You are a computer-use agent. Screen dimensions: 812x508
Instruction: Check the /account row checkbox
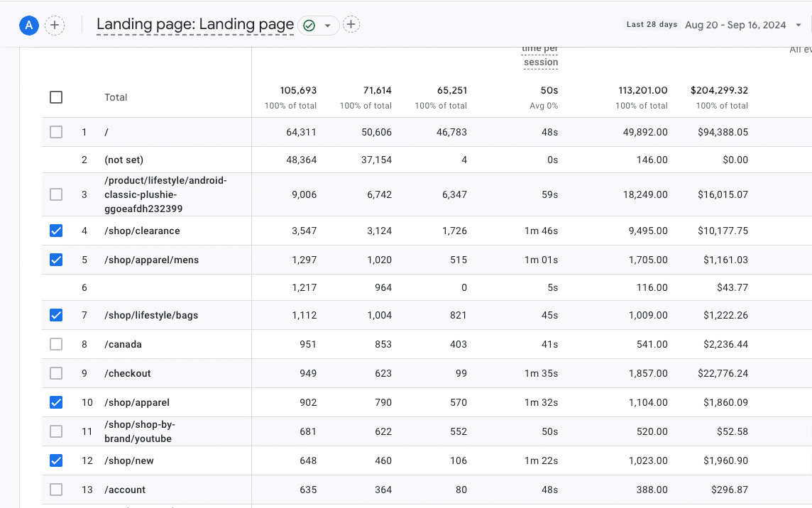[56, 490]
